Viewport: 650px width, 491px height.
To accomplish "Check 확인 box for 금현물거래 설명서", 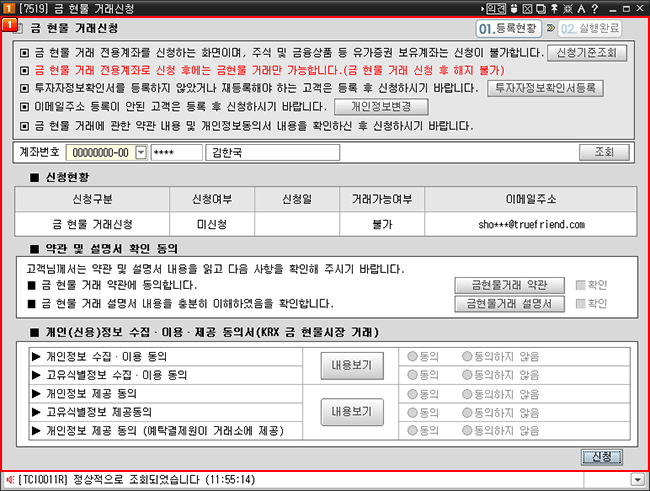I will click(581, 303).
